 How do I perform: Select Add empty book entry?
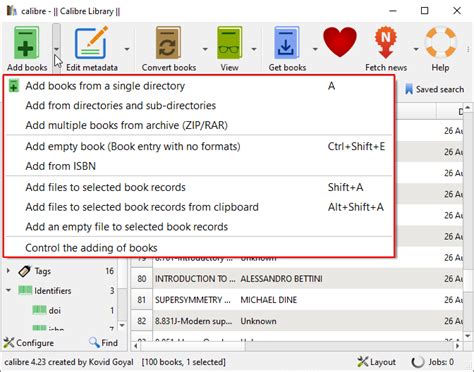click(x=199, y=146)
